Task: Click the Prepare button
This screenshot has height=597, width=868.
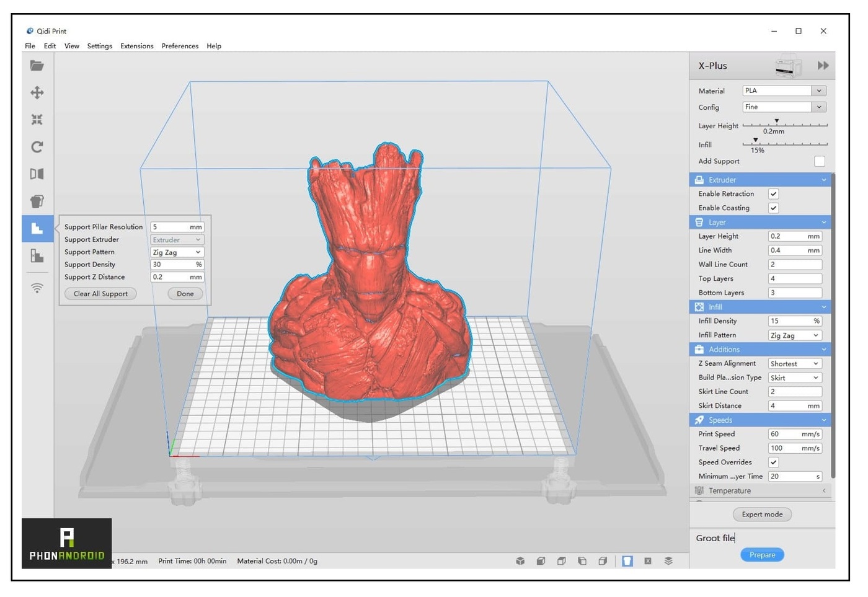Action: [x=762, y=555]
